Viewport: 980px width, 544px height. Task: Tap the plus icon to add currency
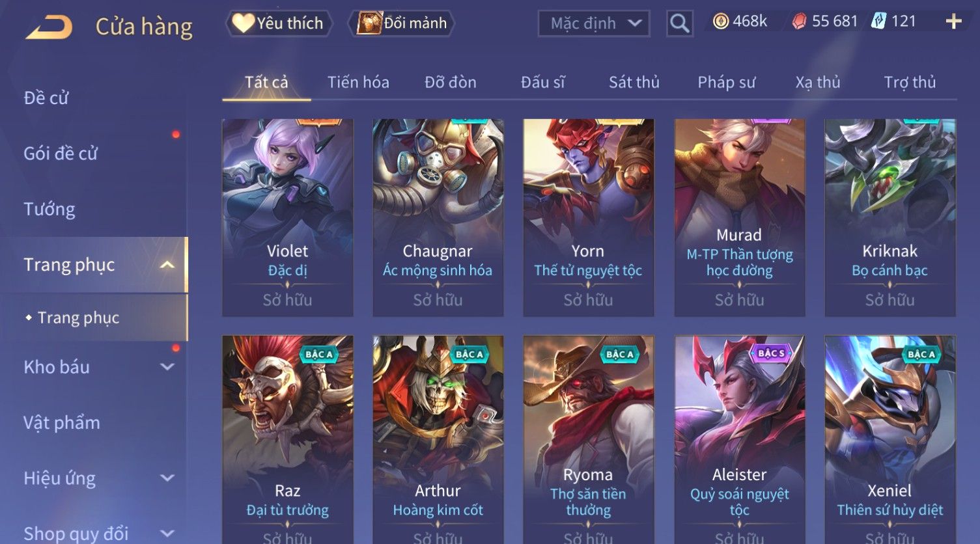point(953,22)
